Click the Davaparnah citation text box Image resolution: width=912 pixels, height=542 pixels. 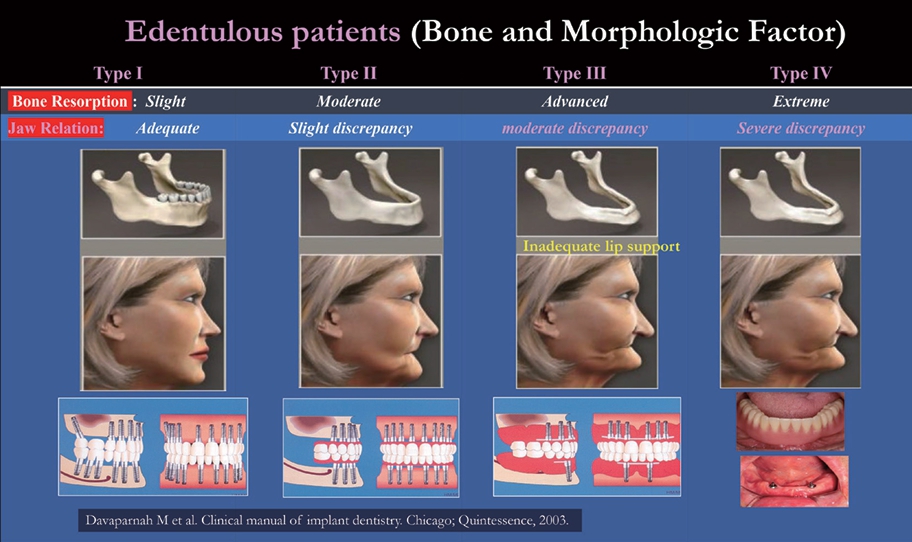(328, 521)
